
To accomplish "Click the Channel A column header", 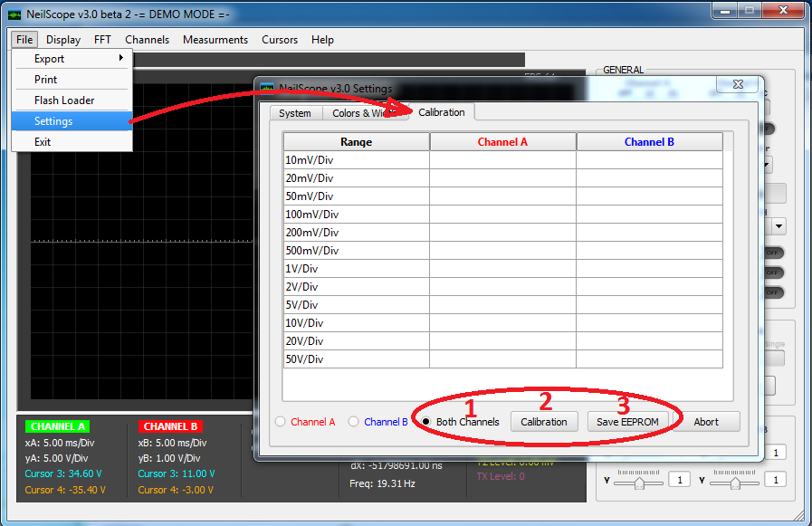I will [x=502, y=142].
